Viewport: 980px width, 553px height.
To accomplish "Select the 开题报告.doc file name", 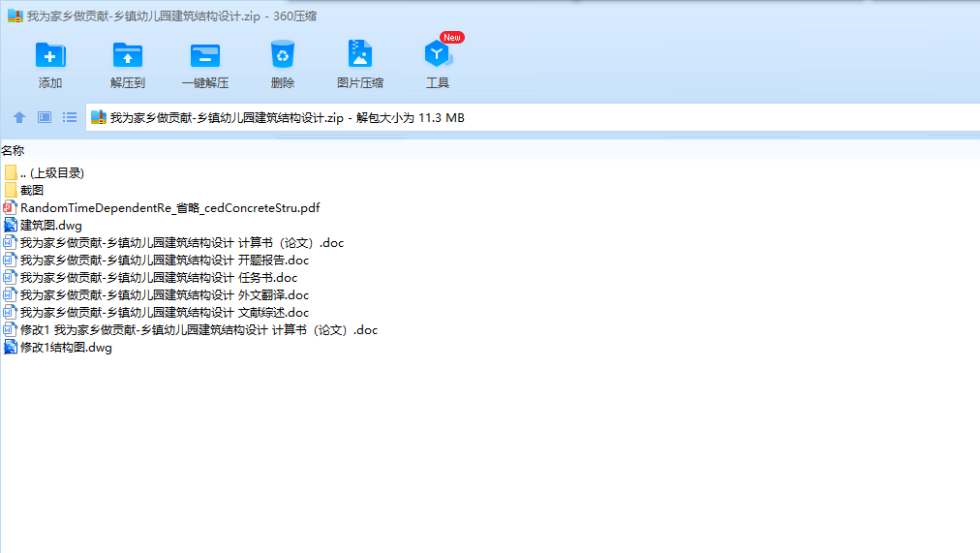I will pos(165,261).
